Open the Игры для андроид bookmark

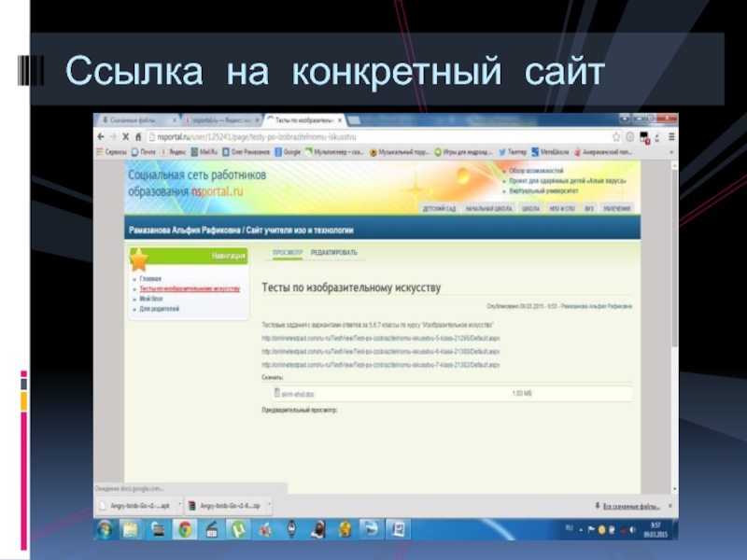click(x=463, y=152)
